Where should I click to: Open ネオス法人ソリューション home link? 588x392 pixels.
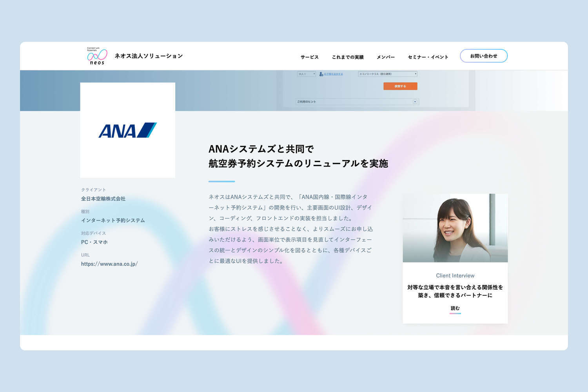point(149,56)
